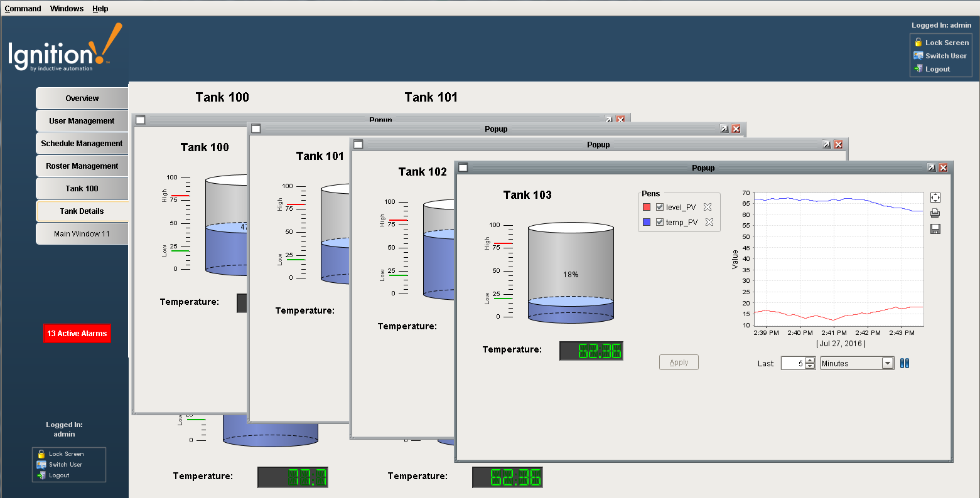Open the Command menu

(23, 8)
